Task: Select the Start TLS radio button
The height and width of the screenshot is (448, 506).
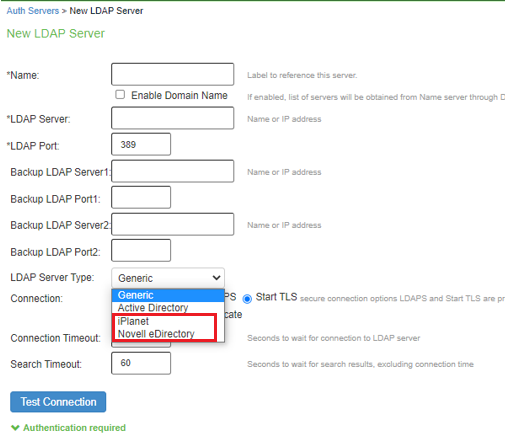Action: pyautogui.click(x=247, y=299)
